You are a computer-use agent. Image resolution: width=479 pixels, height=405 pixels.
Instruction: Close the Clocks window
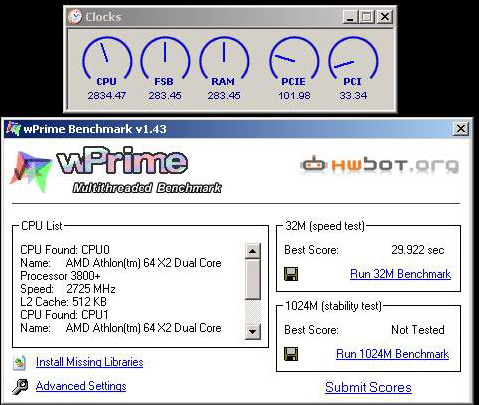click(x=385, y=17)
